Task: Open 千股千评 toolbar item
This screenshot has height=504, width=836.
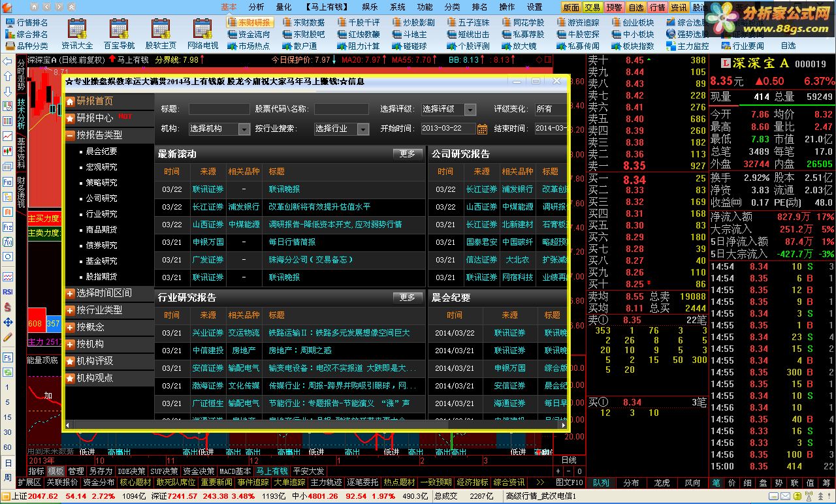Action: click(359, 22)
